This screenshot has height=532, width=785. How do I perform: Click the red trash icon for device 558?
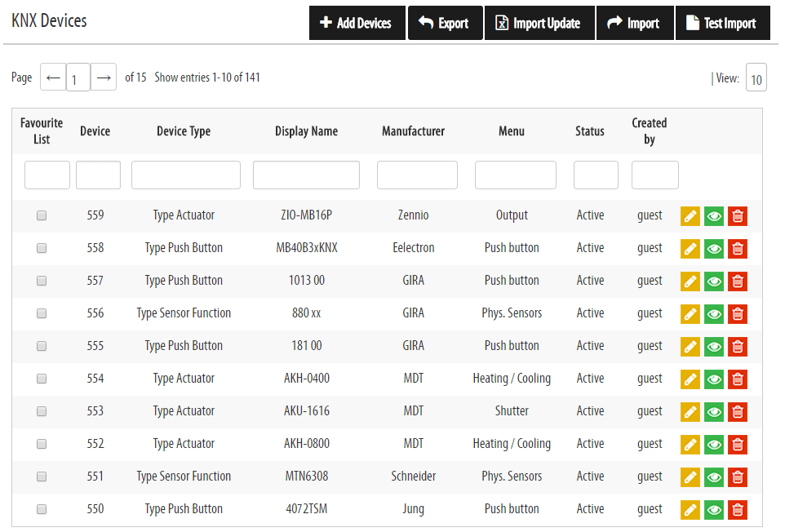coord(738,249)
